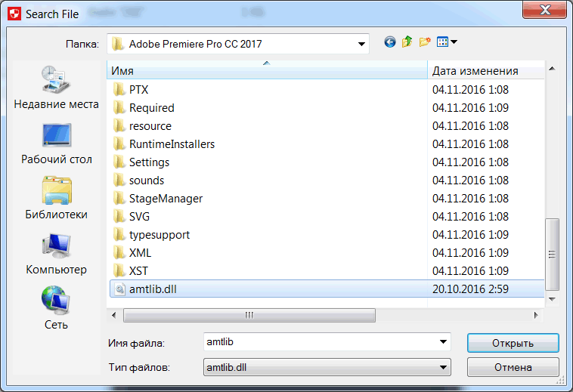The height and width of the screenshot is (392, 573).
Task: Select the resource folder icon
Action: (119, 126)
